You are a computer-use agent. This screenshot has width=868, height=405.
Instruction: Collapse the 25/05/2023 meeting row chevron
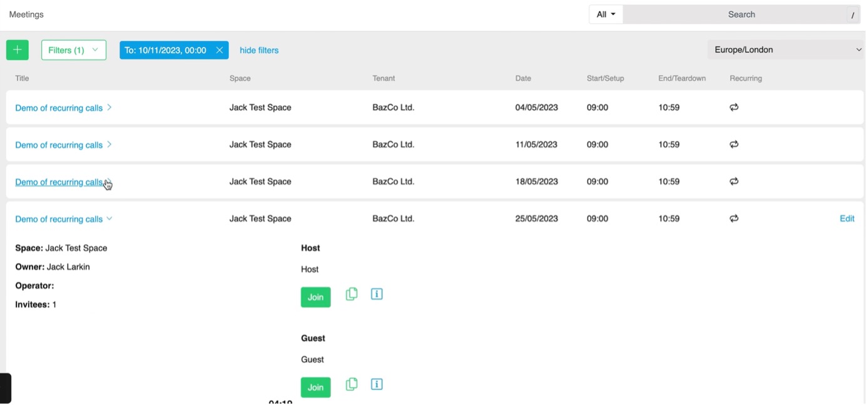109,218
